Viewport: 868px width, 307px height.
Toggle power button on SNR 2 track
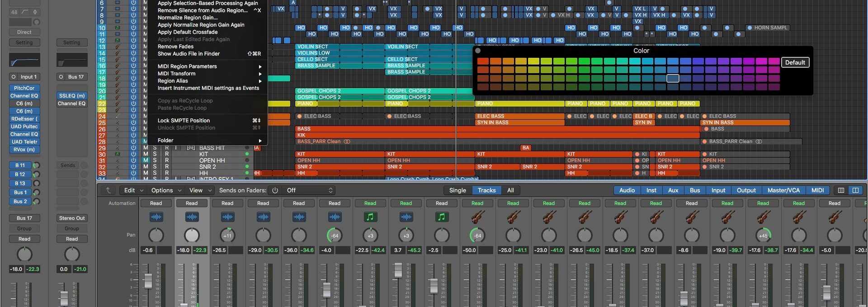point(133,167)
